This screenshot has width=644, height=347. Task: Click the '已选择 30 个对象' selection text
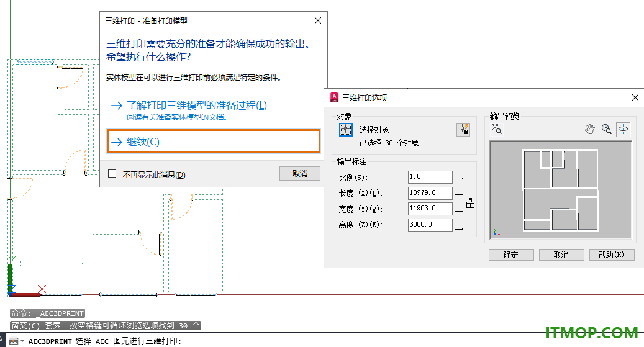click(389, 143)
